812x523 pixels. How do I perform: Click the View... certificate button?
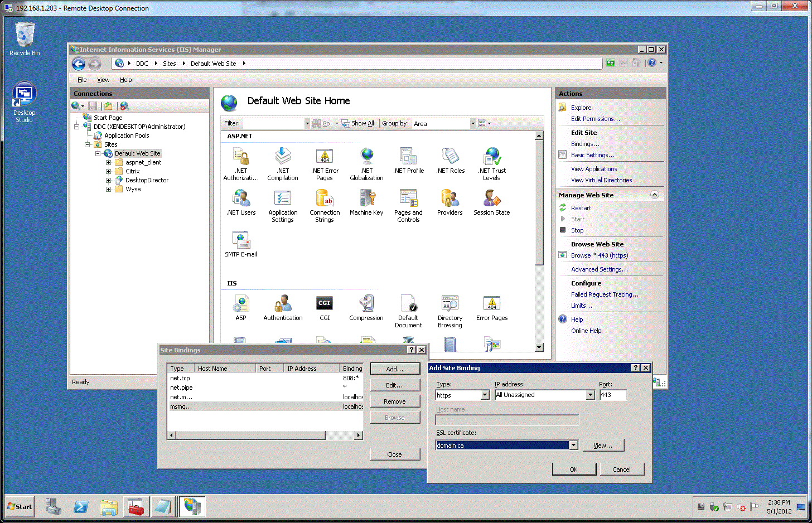click(x=603, y=445)
